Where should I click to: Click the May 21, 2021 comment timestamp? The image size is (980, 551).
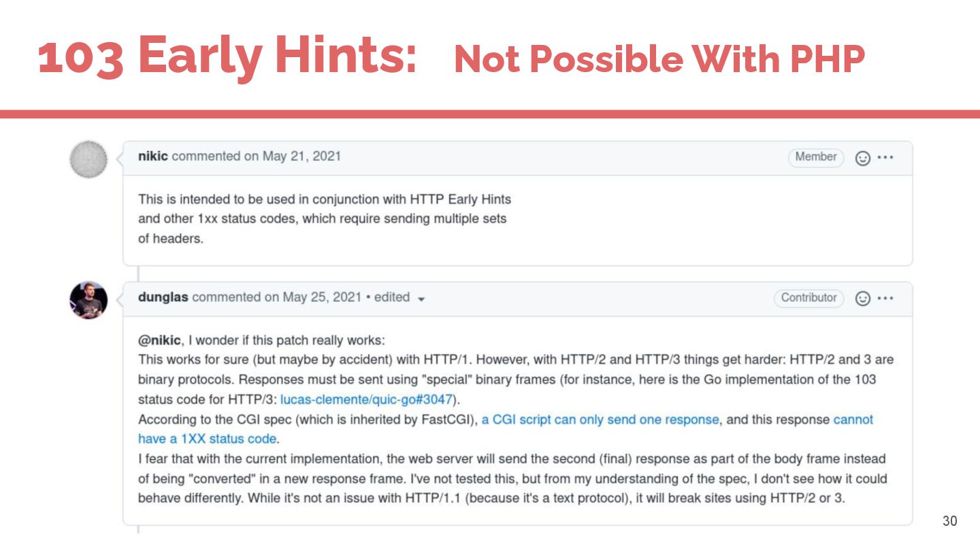click(301, 156)
